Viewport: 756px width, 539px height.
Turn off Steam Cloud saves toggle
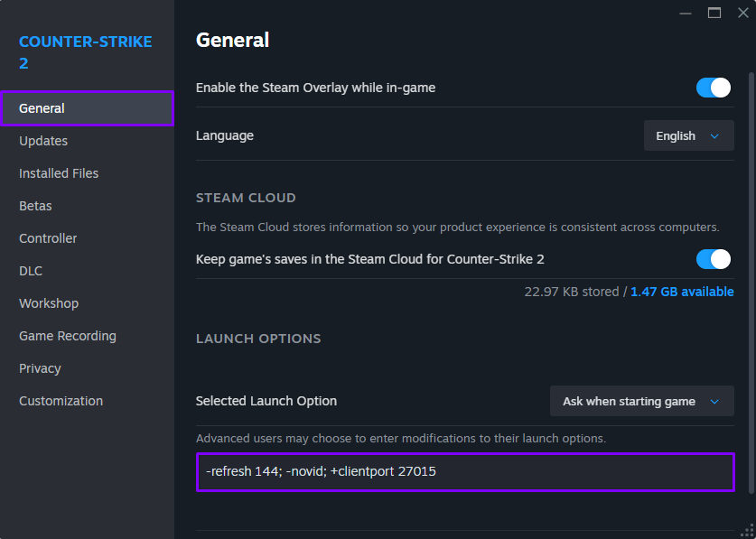click(x=713, y=259)
